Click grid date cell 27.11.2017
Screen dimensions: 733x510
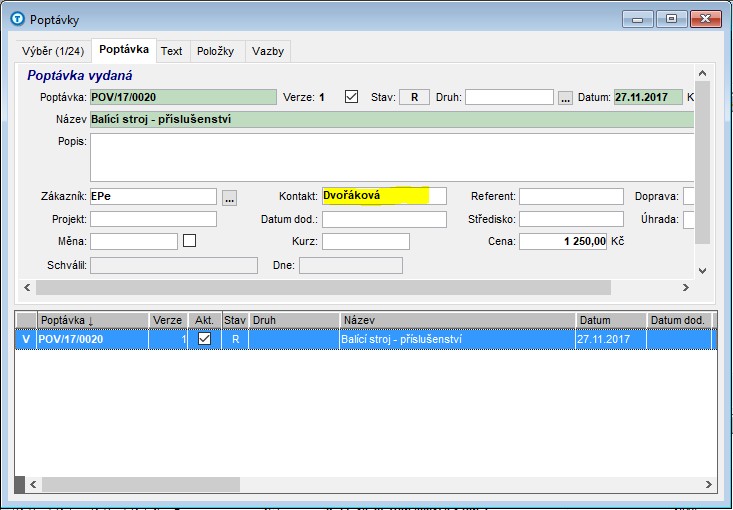click(611, 339)
